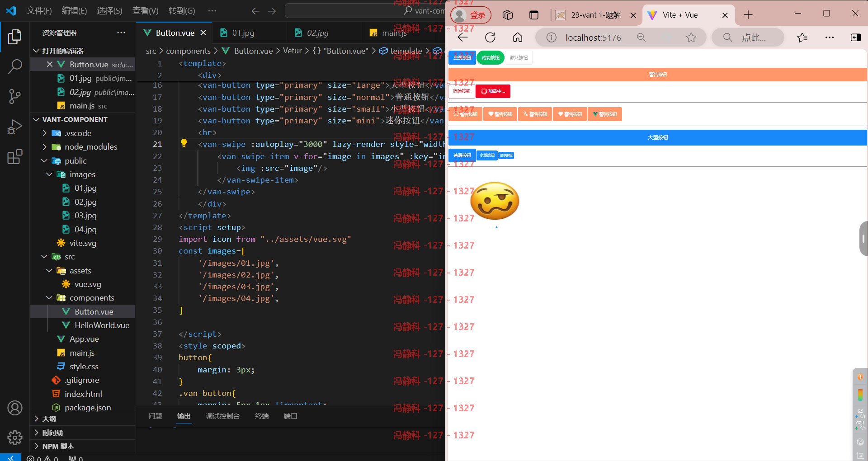Switch to the 29-vant 1 browser tab
This screenshot has height=461, width=868.
(x=596, y=15)
